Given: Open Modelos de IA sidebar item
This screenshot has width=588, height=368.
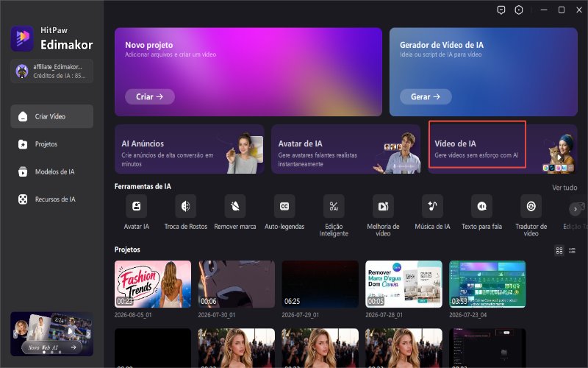Looking at the screenshot, I should click(51, 171).
